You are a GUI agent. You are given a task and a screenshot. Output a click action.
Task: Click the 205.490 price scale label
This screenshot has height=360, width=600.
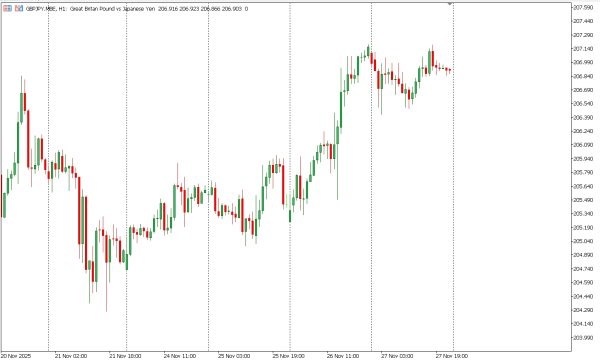582,200
